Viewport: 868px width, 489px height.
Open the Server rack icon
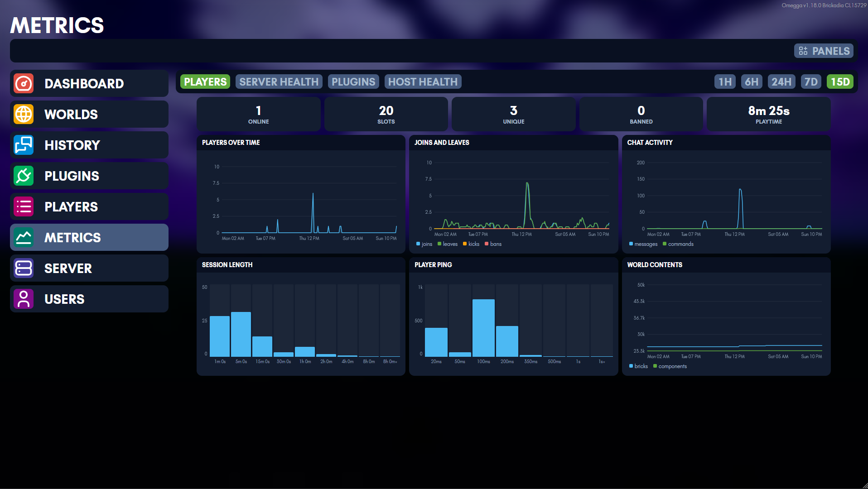tap(24, 268)
